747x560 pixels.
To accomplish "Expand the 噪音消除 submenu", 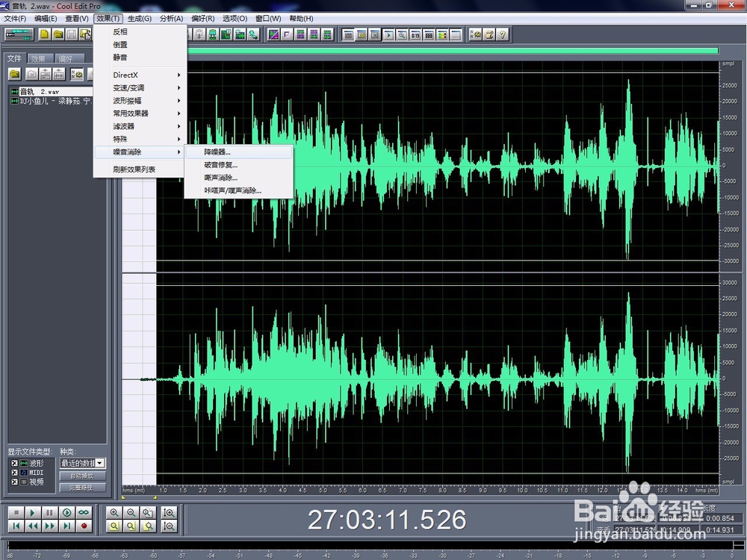I will coord(140,152).
